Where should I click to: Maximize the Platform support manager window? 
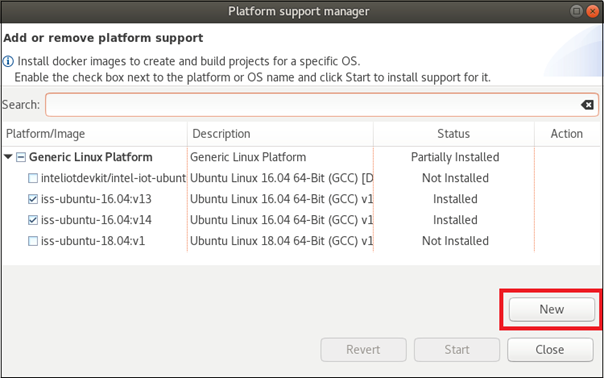[x=576, y=11]
